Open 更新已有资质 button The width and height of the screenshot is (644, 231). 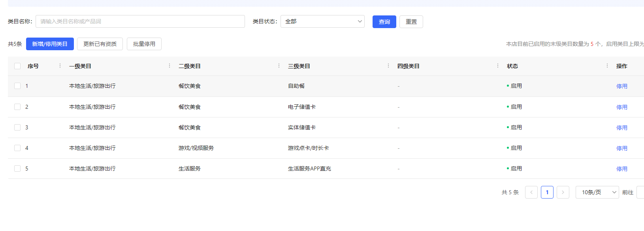pos(100,44)
